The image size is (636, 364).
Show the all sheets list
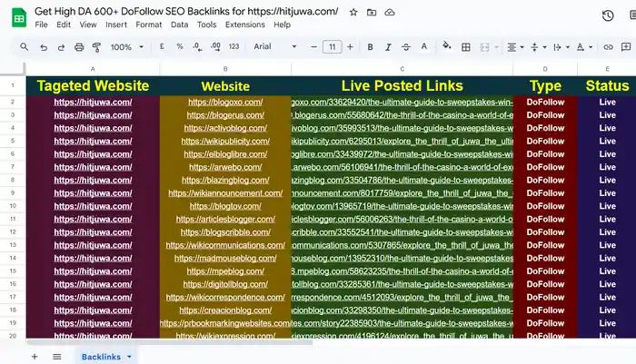56,357
